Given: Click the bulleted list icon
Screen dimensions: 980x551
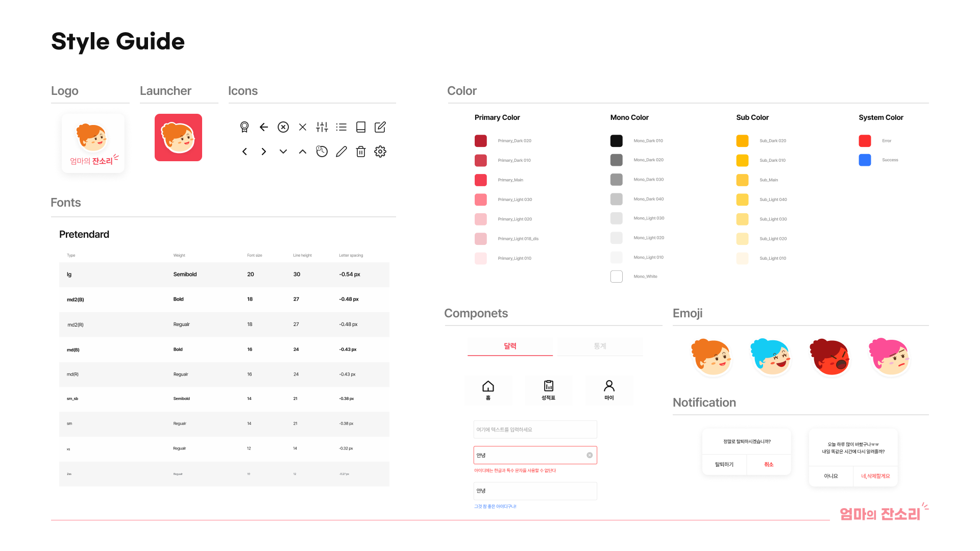Looking at the screenshot, I should tap(341, 127).
